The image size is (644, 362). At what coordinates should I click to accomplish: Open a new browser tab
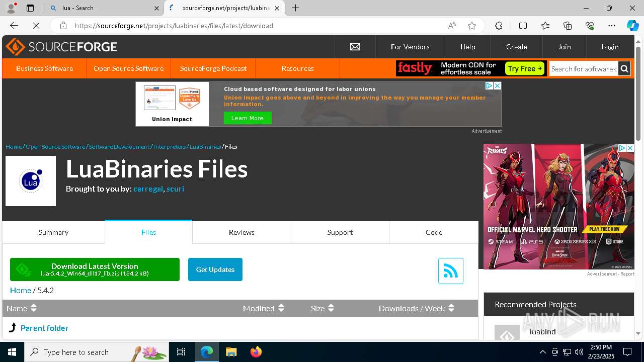coord(296,8)
